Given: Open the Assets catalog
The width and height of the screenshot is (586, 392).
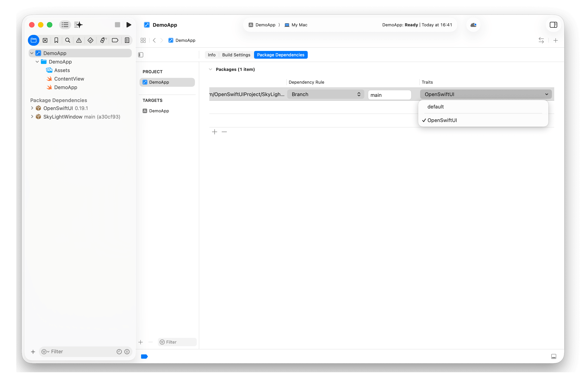Looking at the screenshot, I should click(62, 70).
